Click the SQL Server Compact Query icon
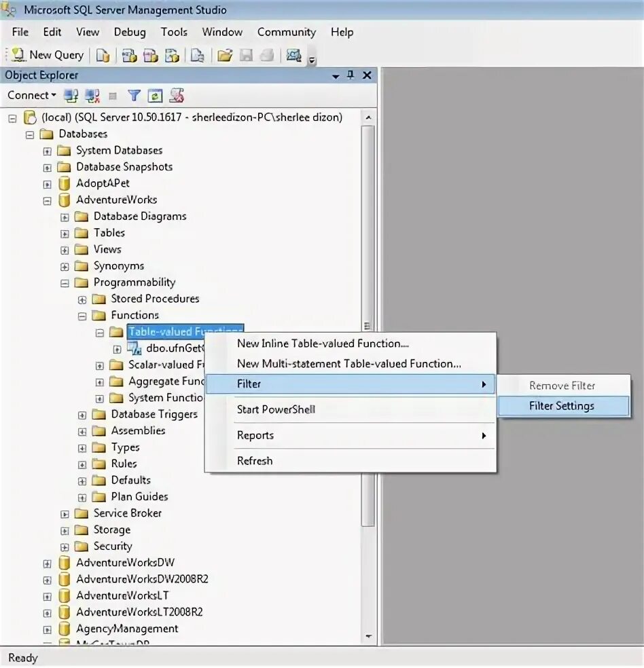Image resolution: width=644 pixels, height=668 pixels. [197, 56]
